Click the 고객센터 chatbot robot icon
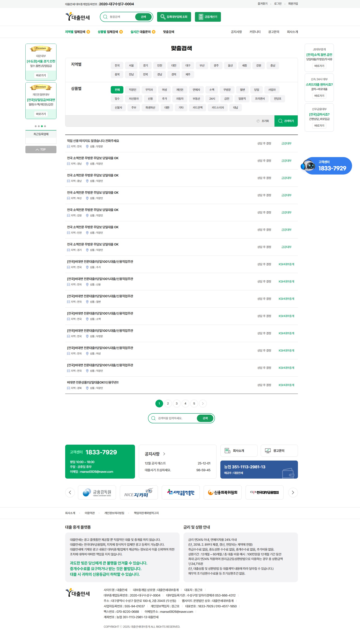 click(309, 166)
